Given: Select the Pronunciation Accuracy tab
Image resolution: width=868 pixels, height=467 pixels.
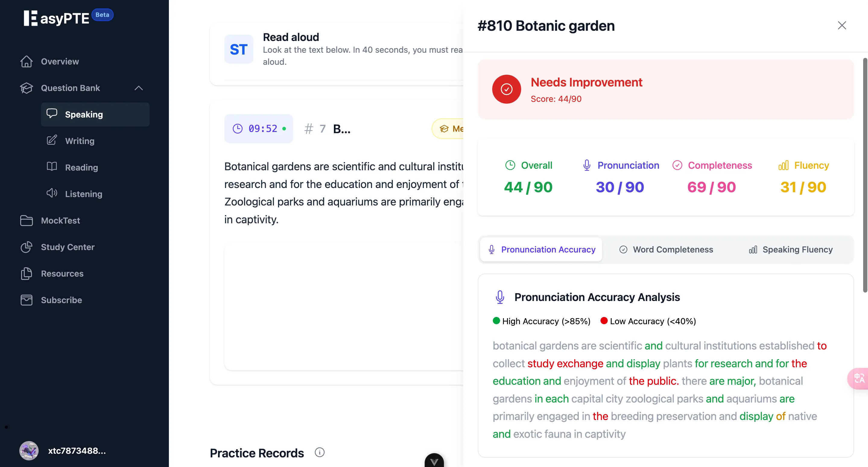Looking at the screenshot, I should (541, 249).
